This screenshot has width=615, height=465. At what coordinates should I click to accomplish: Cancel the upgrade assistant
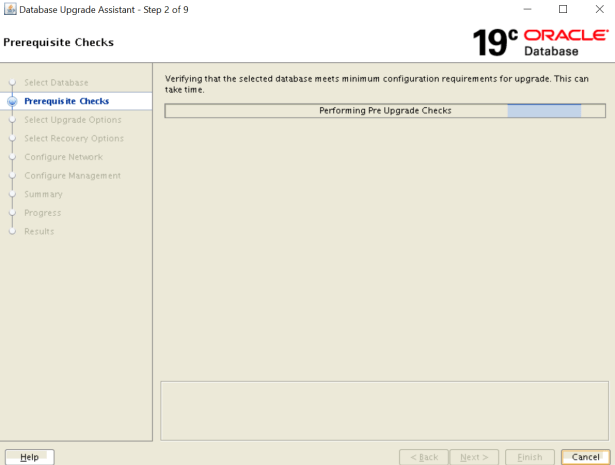click(585, 457)
